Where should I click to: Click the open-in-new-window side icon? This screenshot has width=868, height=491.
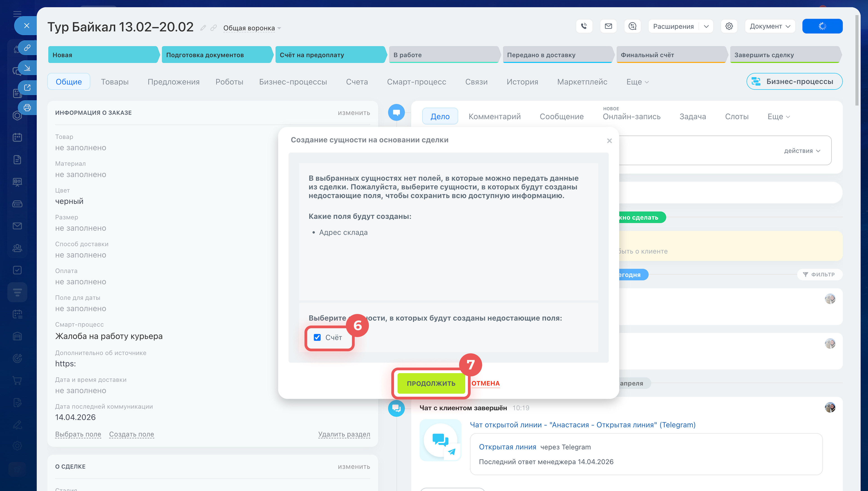pos(27,88)
